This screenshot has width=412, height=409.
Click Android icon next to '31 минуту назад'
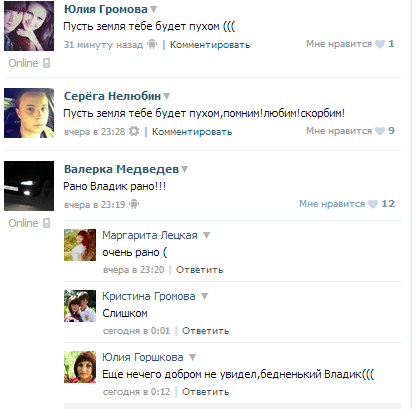click(x=152, y=44)
